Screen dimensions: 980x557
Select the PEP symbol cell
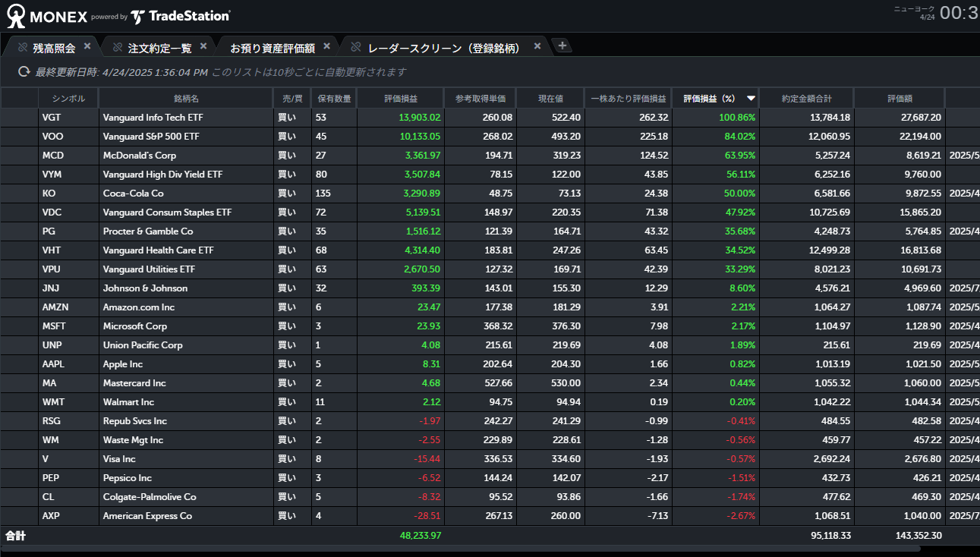68,478
